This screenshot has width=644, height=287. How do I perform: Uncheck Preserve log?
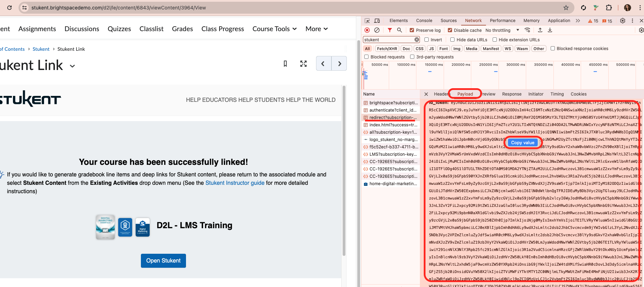pyautogui.click(x=412, y=30)
